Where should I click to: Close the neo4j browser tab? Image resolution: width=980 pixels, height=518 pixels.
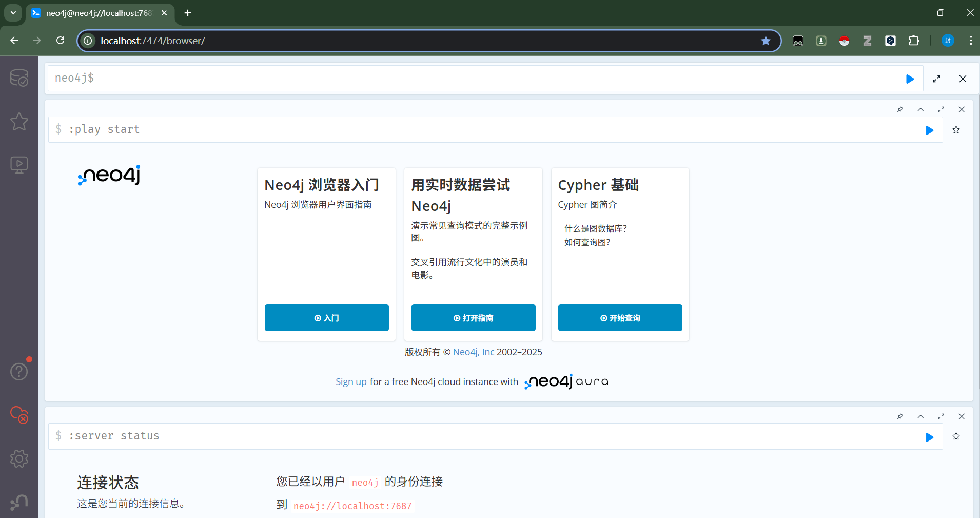click(164, 13)
